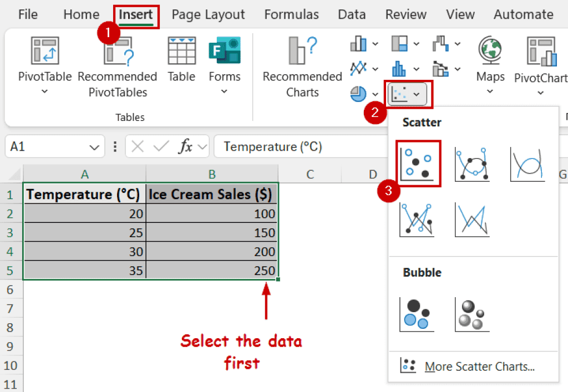Insert a line chart

(358, 69)
